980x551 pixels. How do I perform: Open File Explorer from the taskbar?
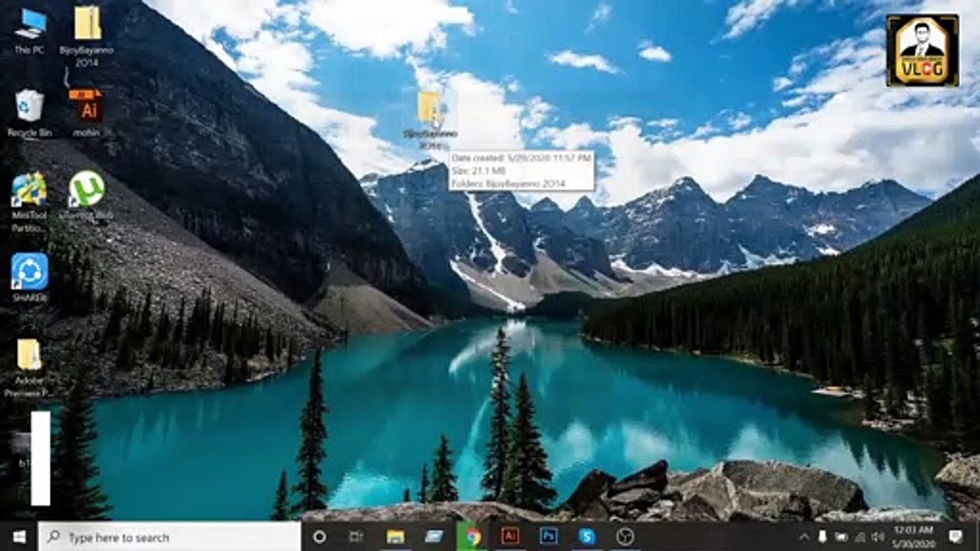[x=395, y=536]
